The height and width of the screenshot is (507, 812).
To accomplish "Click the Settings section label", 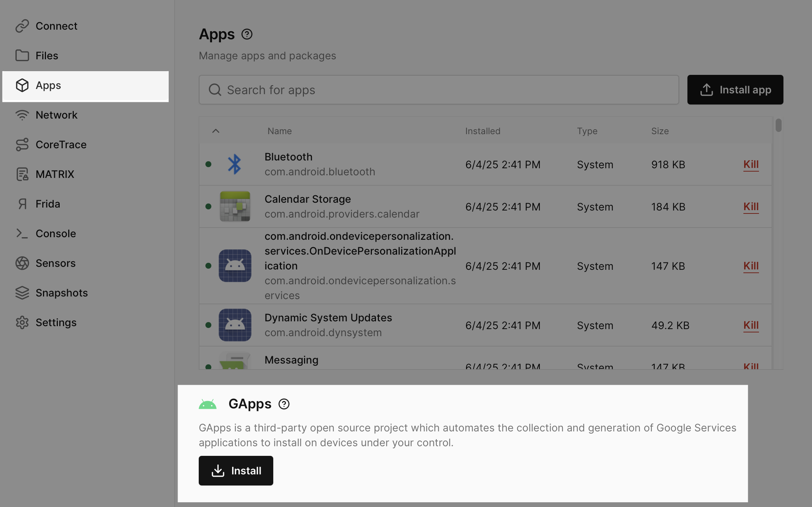I will point(56,322).
